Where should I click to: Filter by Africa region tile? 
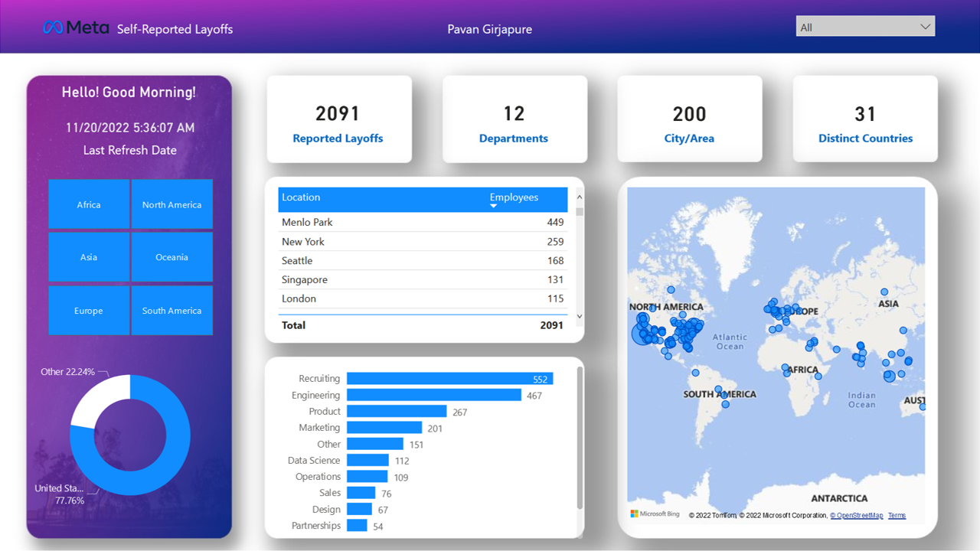89,204
